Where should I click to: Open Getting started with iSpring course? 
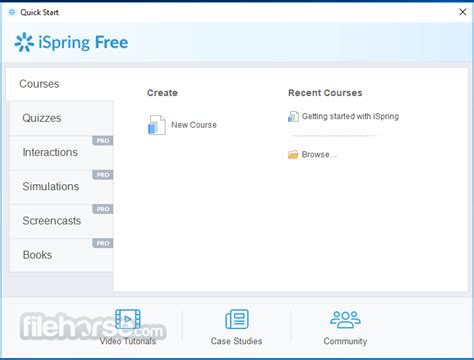350,116
